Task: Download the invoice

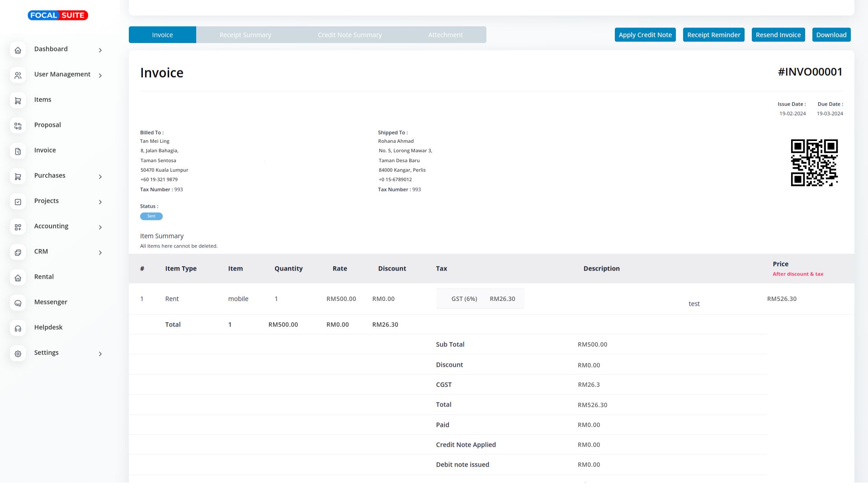Action: click(831, 35)
